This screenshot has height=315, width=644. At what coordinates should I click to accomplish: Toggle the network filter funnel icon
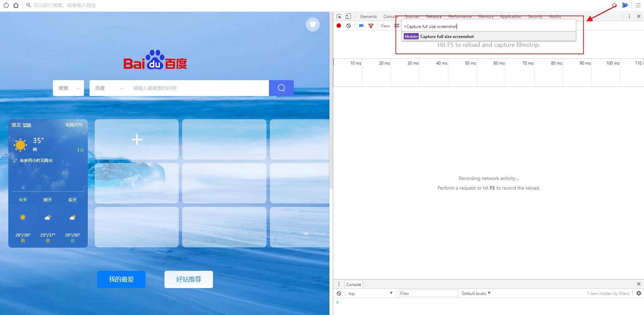pos(371,26)
